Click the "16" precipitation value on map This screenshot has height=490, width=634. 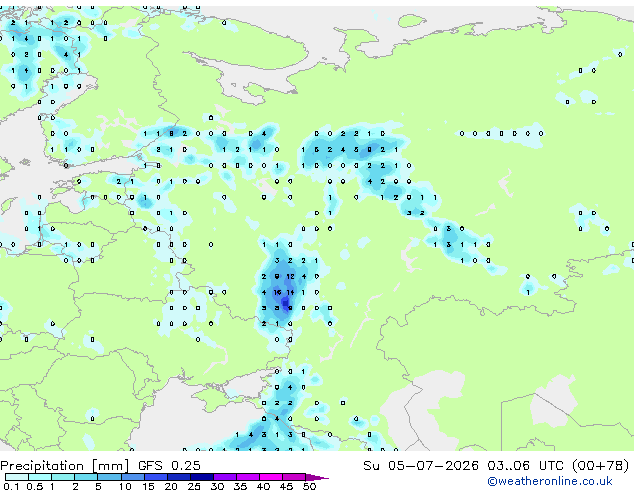(277, 292)
